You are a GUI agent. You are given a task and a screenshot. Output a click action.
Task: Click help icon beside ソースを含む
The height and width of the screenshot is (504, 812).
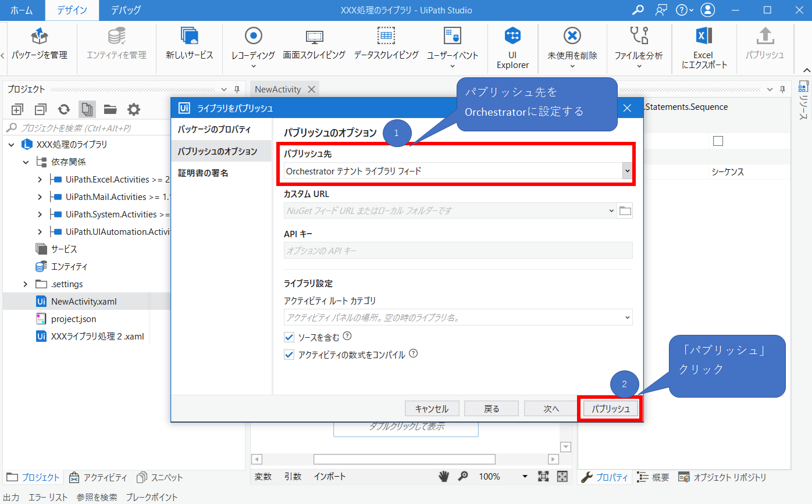click(347, 336)
